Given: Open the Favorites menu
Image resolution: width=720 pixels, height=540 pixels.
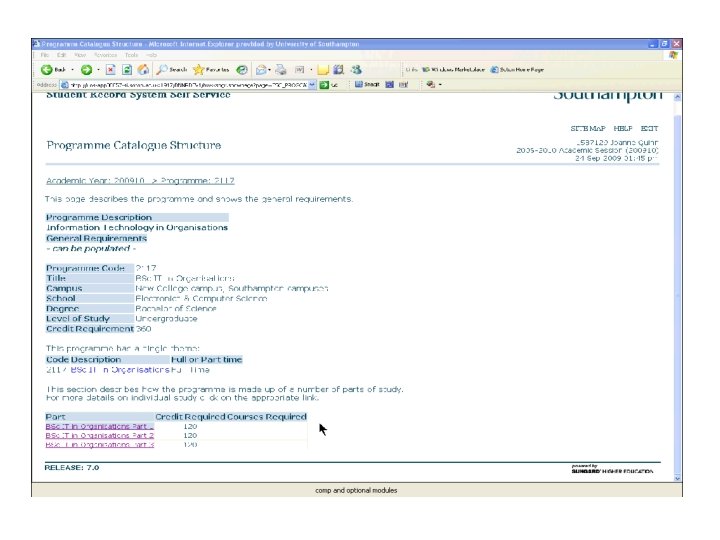Looking at the screenshot, I should [x=106, y=55].
